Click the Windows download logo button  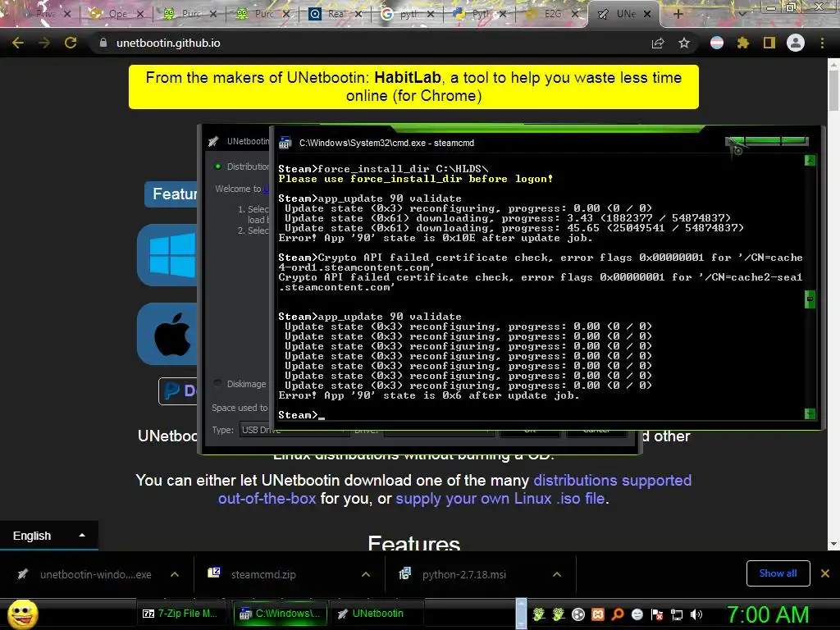point(168,255)
